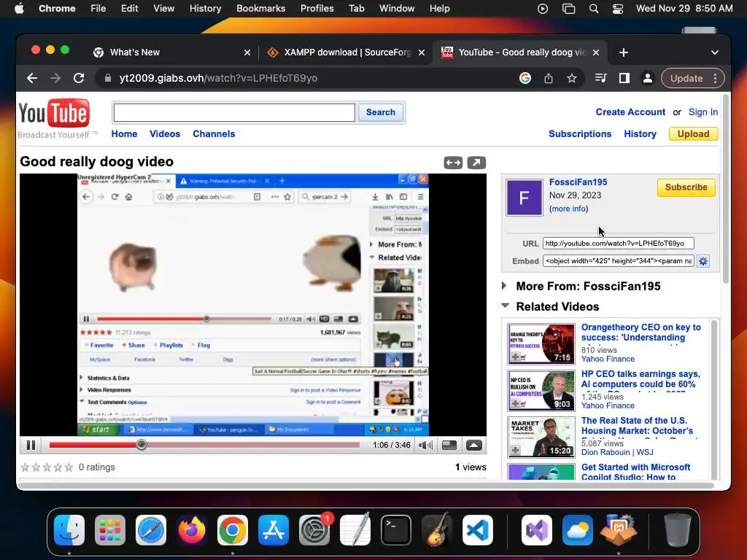
Task: Open the Subscriptions link
Action: [580, 134]
